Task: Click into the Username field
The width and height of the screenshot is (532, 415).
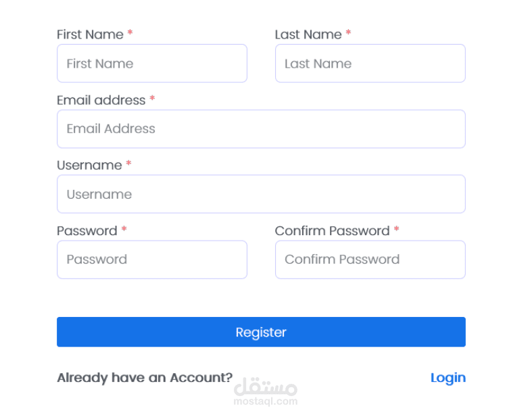Action: [x=261, y=194]
